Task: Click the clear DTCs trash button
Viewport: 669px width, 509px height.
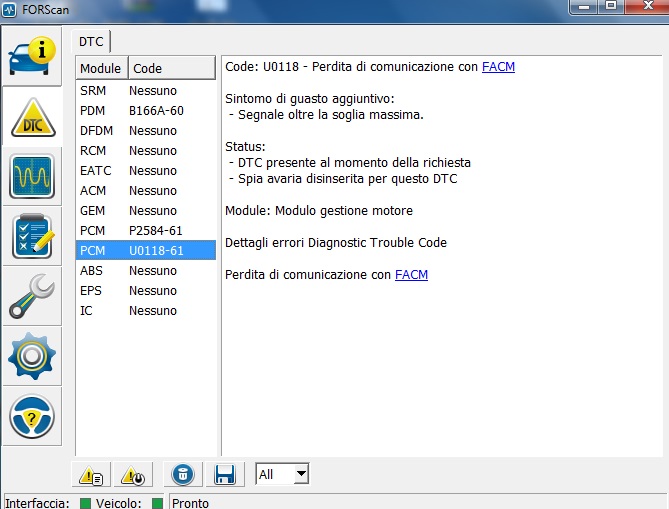Action: coord(182,474)
